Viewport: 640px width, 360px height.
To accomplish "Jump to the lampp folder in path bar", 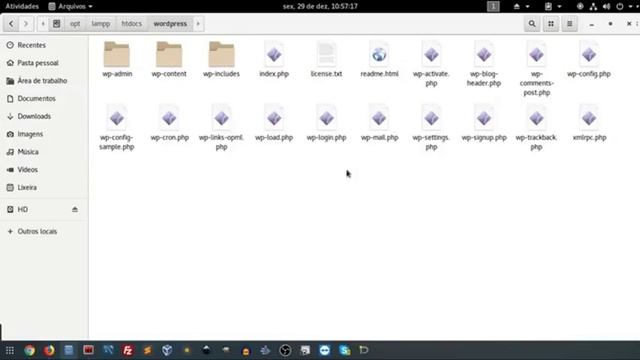I will tap(101, 24).
